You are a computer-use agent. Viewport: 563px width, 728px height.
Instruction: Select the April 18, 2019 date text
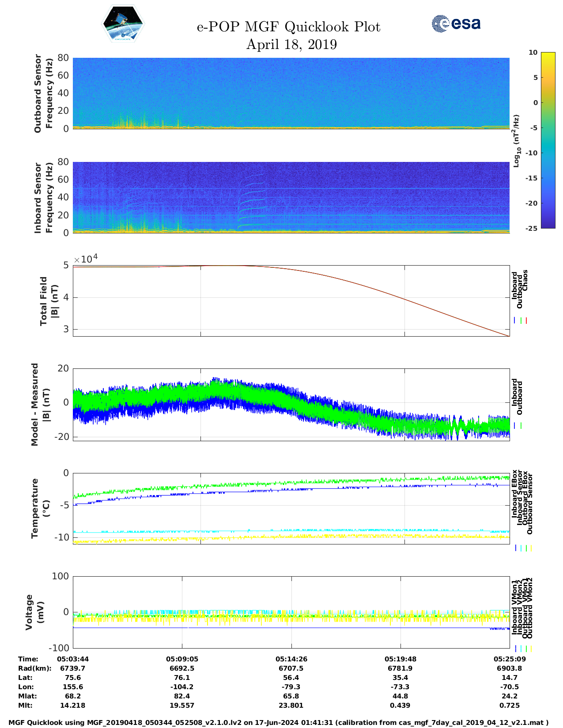(x=291, y=45)
